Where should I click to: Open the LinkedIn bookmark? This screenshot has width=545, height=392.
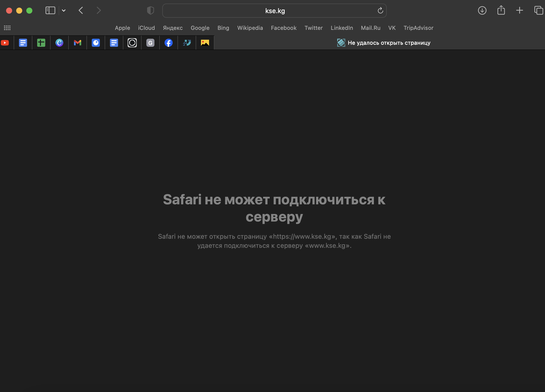click(342, 28)
